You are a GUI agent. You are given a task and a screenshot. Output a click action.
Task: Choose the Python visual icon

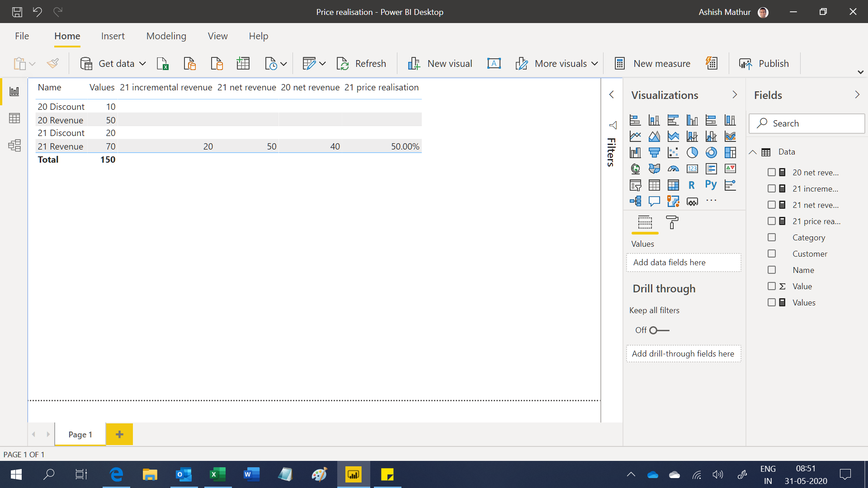pos(711,185)
